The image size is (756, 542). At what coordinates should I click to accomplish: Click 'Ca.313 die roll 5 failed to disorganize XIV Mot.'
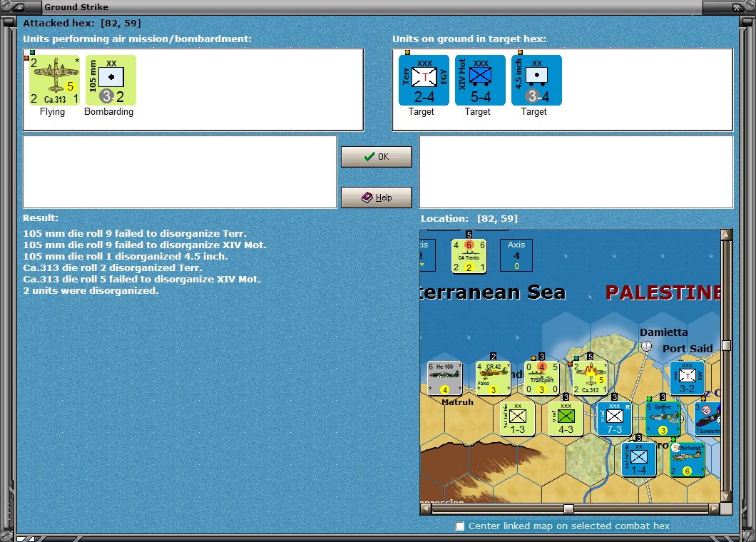[142, 279]
